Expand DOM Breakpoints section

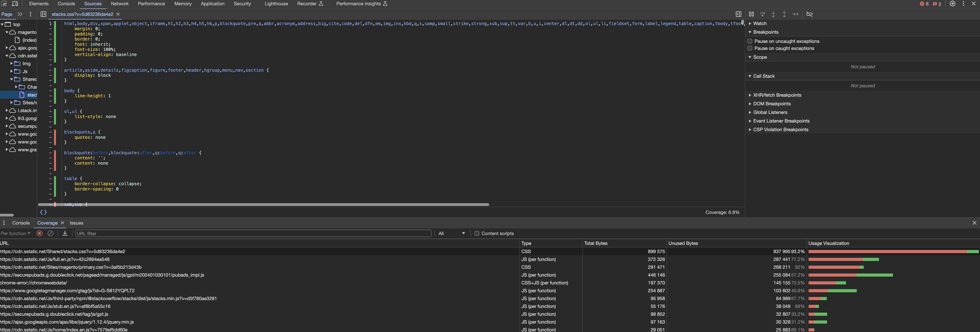point(772,104)
